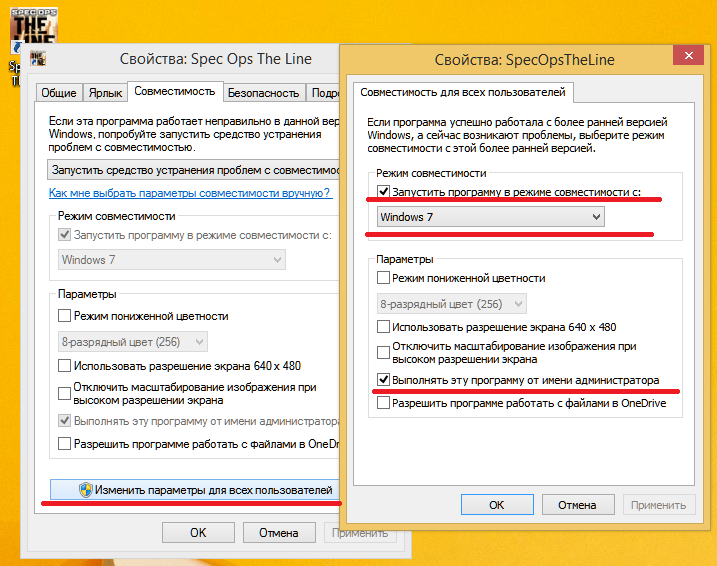Open the link about choosing compatibility settings manually
717x566 pixels.
click(x=190, y=194)
